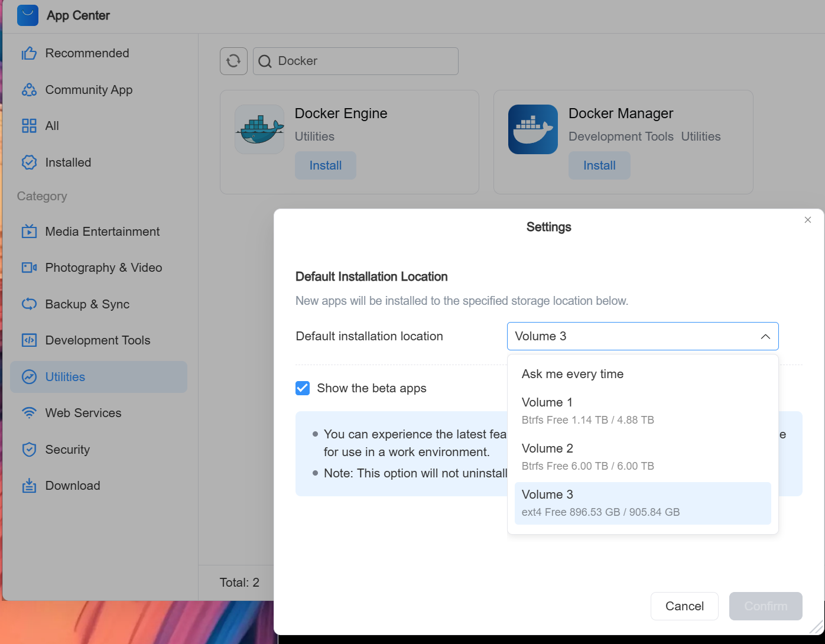
Task: Collapse the Default installation location dropdown
Action: pos(642,336)
